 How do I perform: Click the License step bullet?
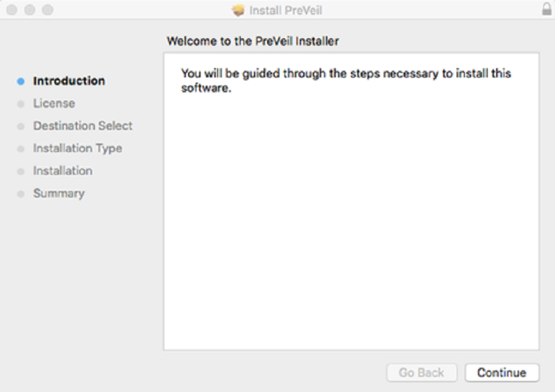[x=21, y=104]
